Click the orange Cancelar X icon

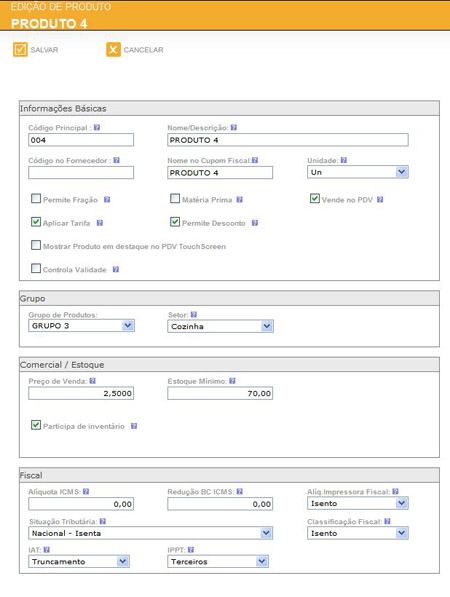point(113,49)
